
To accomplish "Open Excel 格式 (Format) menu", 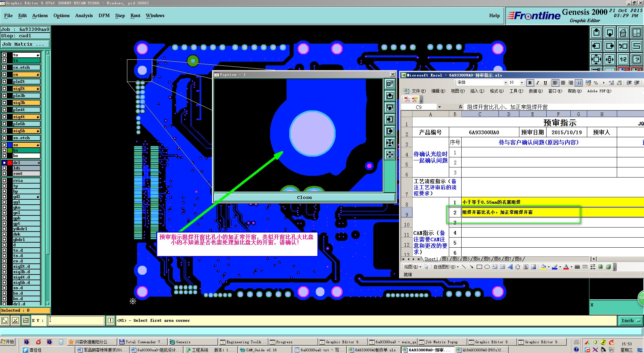I will tap(497, 91).
